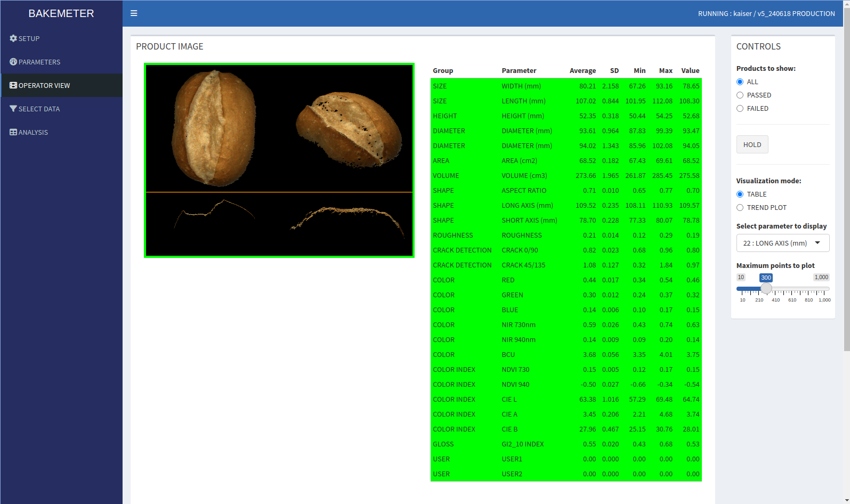Show only FAILED products

(740, 109)
